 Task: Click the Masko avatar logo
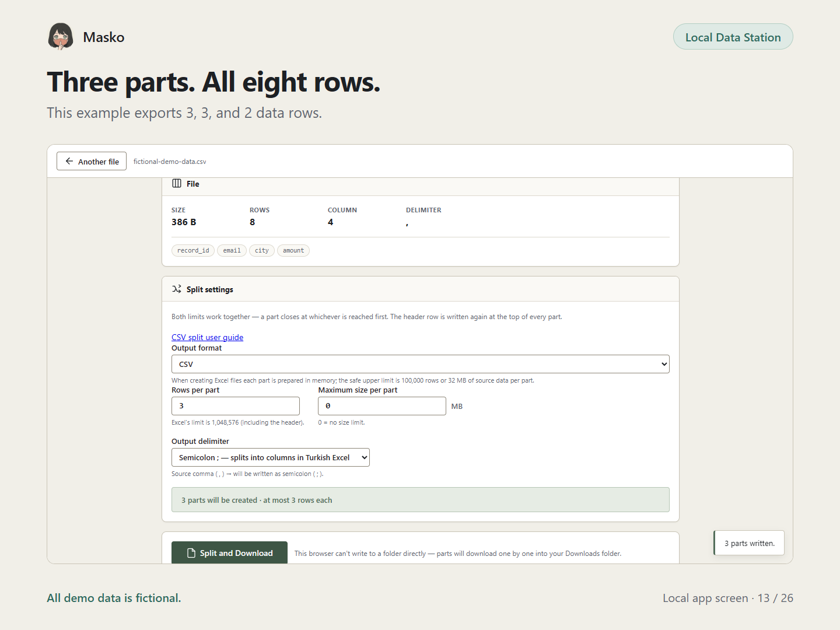(61, 37)
